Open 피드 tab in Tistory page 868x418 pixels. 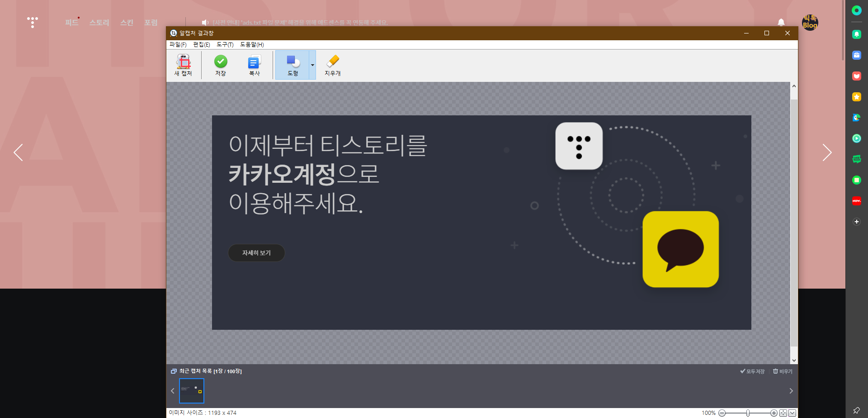(x=71, y=23)
